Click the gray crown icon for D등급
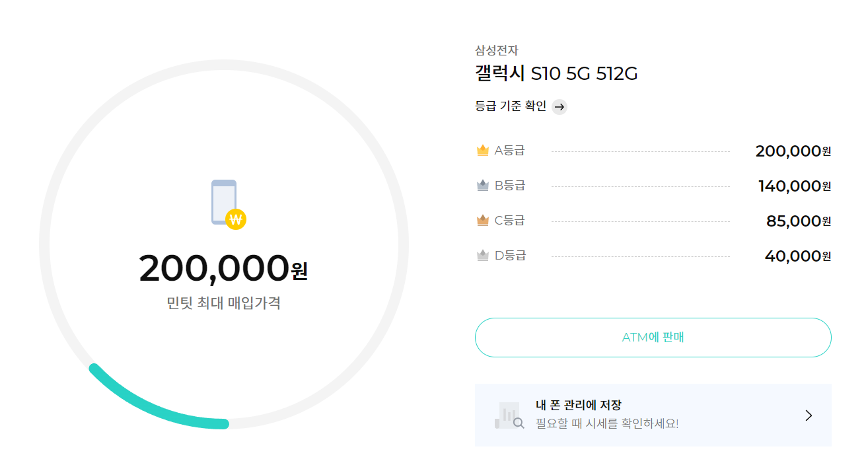868x467 pixels. 482,256
